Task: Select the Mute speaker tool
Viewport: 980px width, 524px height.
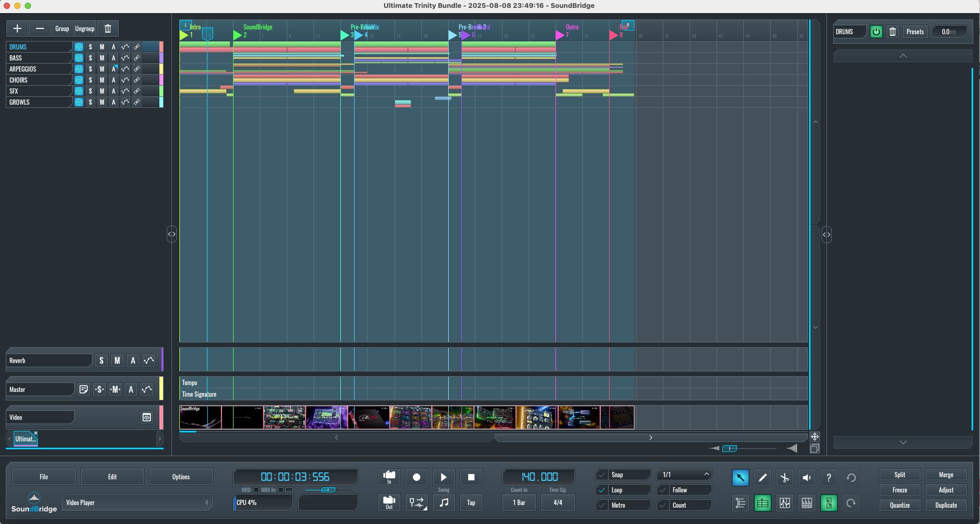Action: pyautogui.click(x=806, y=478)
